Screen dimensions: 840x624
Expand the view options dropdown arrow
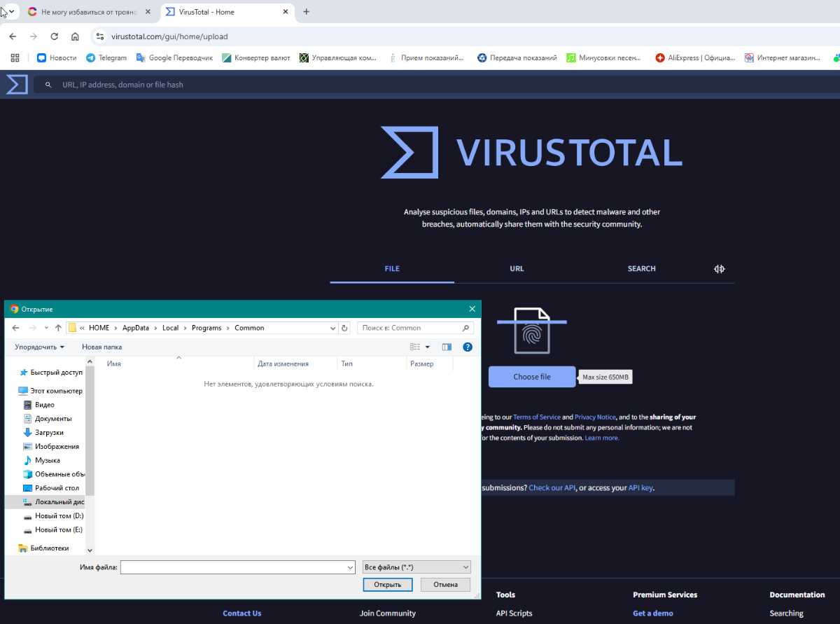click(427, 347)
